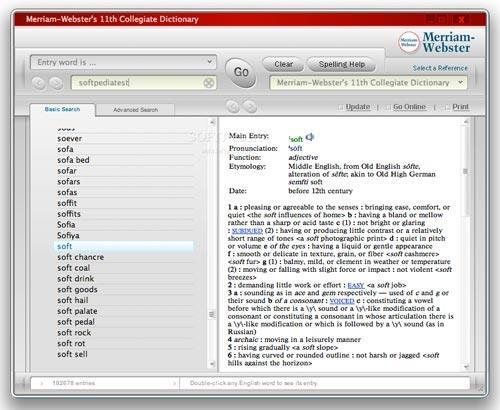Click the Go Online link
This screenshot has width=500, height=410.
click(x=409, y=107)
